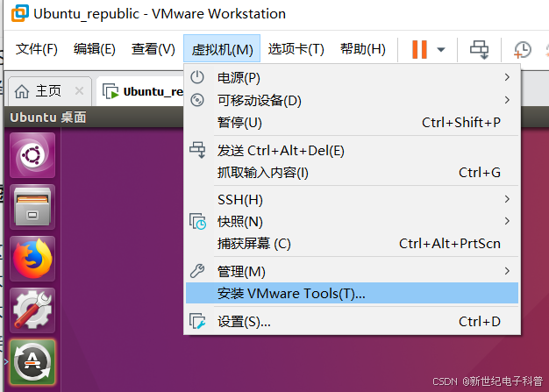Launch Firefox from the Ubuntu dock
Viewport: 549px width, 392px height.
click(32, 259)
